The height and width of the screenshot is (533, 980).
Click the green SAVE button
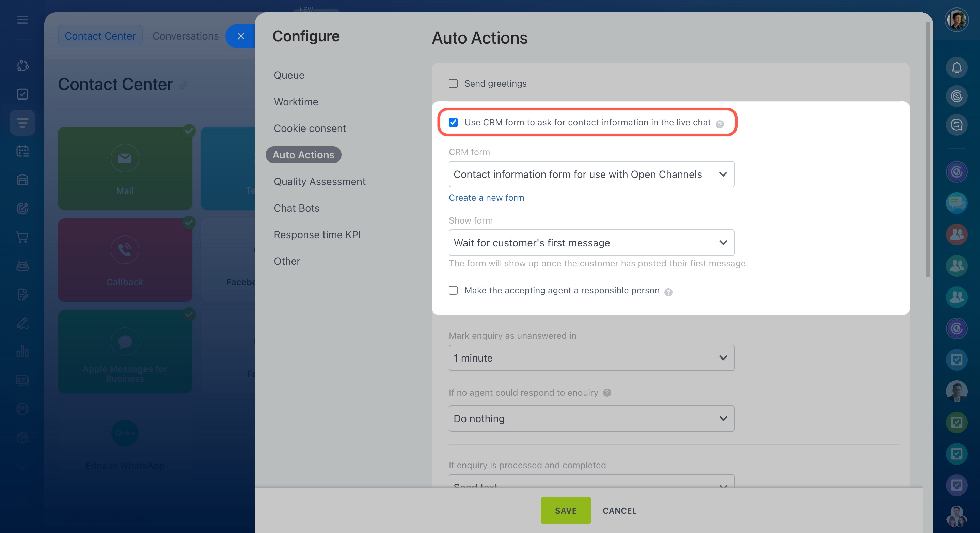coord(565,510)
